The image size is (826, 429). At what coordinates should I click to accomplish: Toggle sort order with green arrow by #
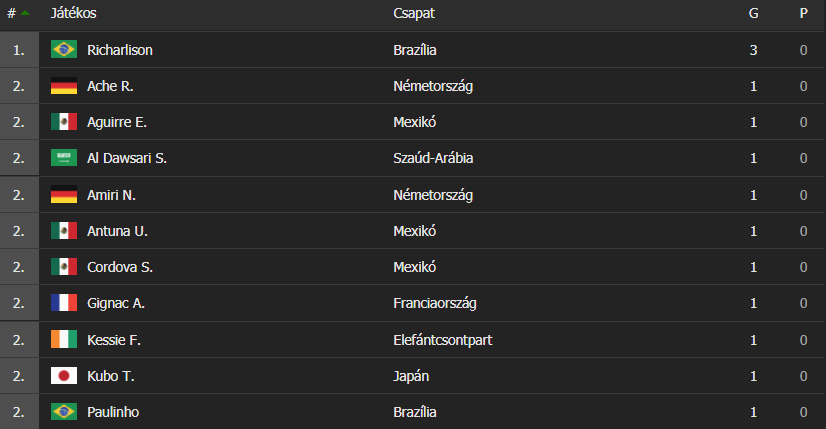[x=25, y=13]
